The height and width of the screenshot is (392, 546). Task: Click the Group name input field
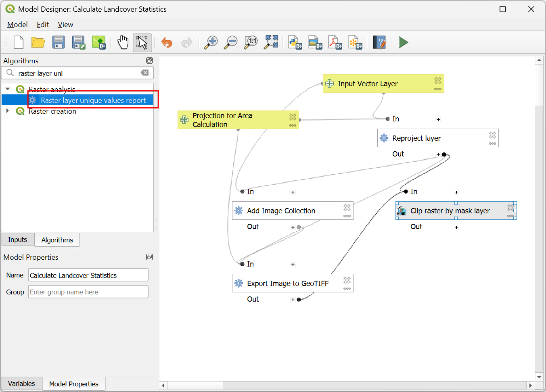tap(88, 292)
